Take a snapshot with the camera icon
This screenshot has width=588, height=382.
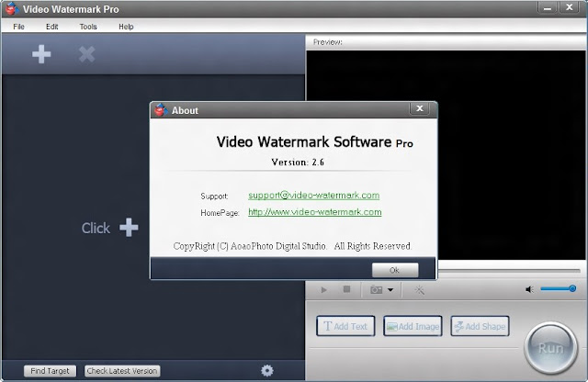[376, 290]
